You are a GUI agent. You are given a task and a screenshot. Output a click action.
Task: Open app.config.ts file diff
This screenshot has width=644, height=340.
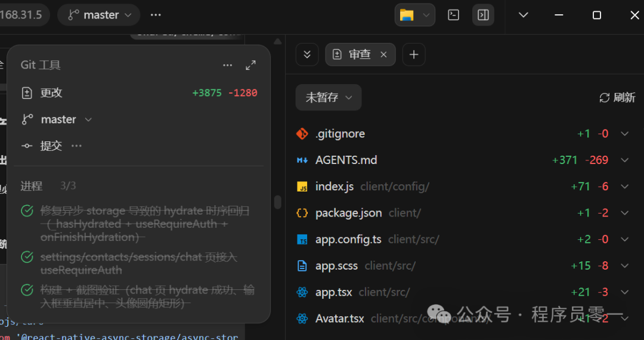click(x=348, y=239)
